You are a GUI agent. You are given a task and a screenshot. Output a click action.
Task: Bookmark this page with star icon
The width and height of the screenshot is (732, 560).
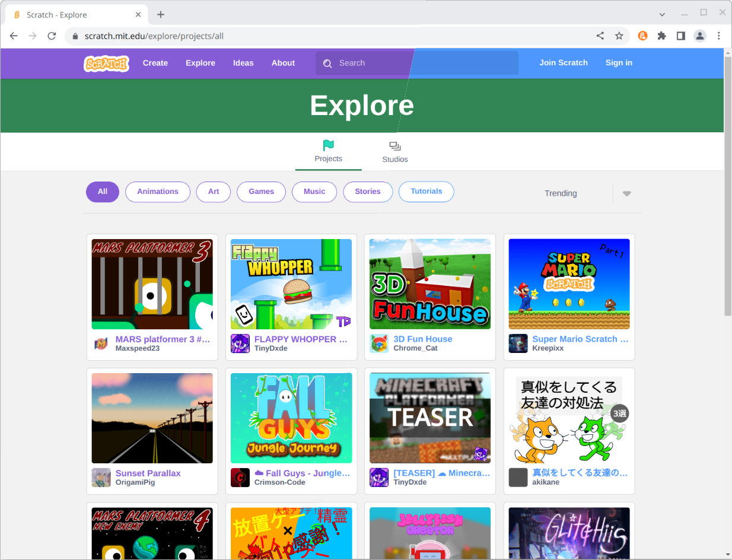tap(619, 36)
